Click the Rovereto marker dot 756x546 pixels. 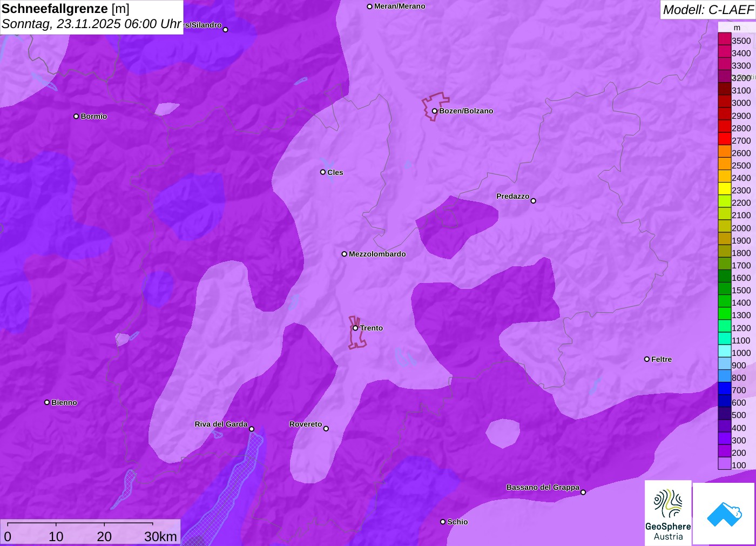[326, 428]
